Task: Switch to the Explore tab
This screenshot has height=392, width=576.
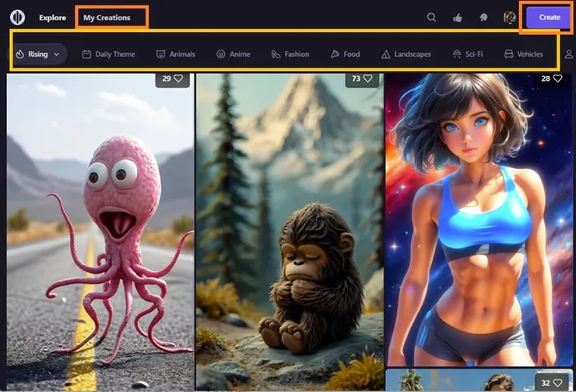Action: (52, 18)
